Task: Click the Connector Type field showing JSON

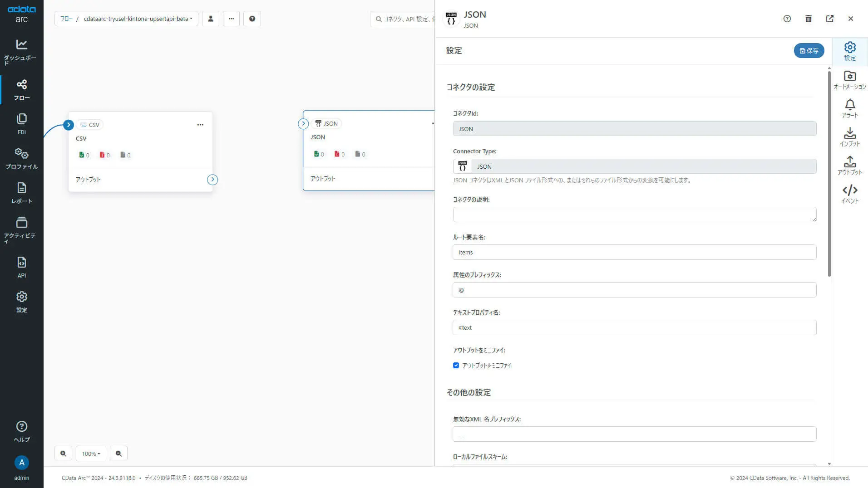Action: pyautogui.click(x=644, y=166)
